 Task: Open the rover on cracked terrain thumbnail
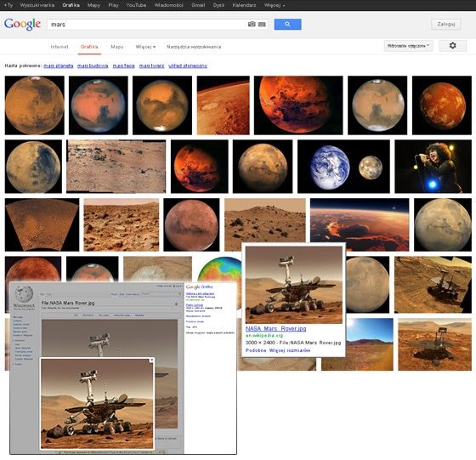(433, 285)
